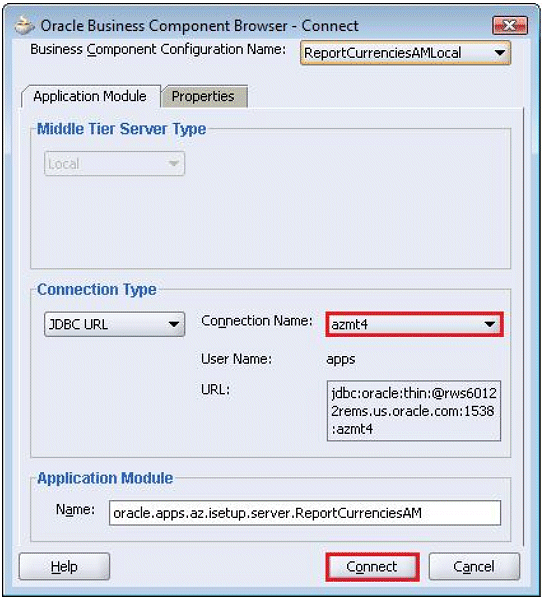Click the 'Business Component Configuration Name:' label

158,49
